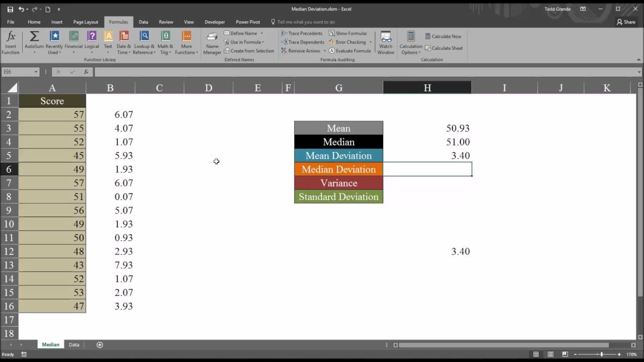The width and height of the screenshot is (644, 362).
Task: Open Customize Quick Access Toolbar dropdown
Action: pos(59,9)
